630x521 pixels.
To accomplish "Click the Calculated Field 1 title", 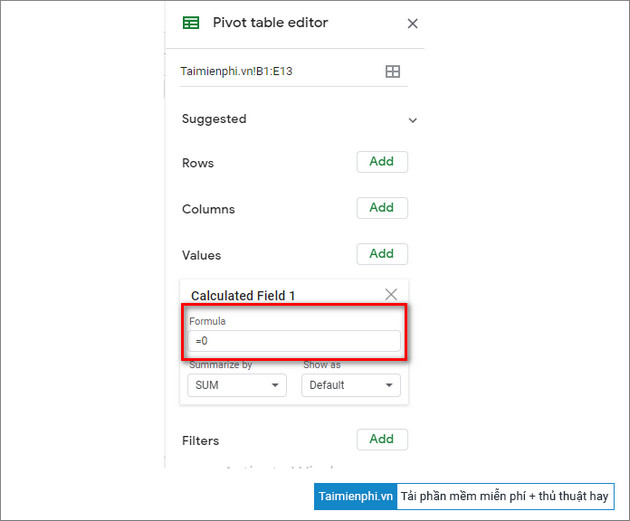I will (x=243, y=296).
